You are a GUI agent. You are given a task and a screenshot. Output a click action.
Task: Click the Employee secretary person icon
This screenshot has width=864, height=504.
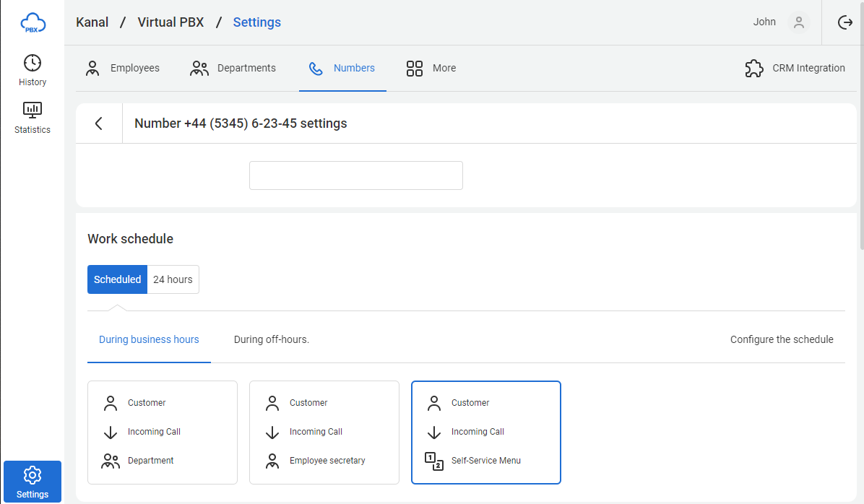(x=272, y=461)
